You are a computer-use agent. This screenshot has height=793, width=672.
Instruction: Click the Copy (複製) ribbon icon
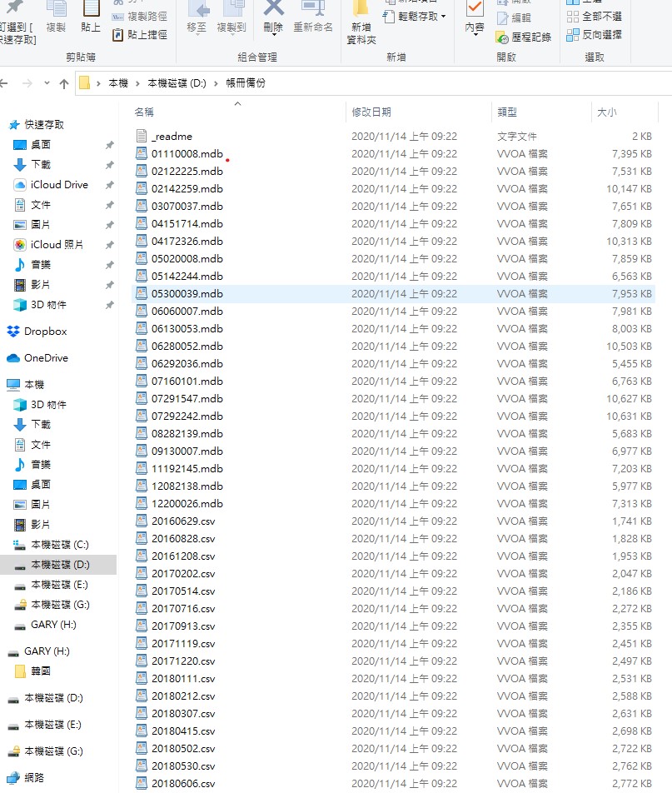pos(56,15)
